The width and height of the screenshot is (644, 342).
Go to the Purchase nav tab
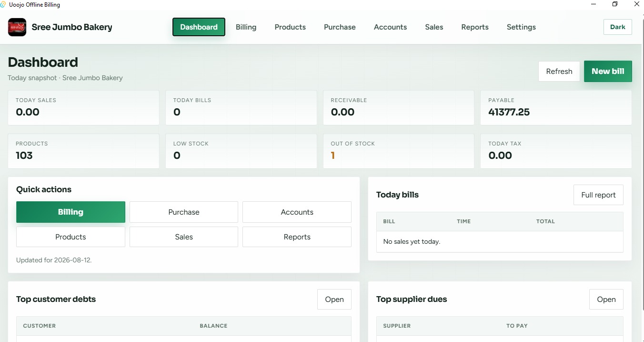[x=340, y=27]
